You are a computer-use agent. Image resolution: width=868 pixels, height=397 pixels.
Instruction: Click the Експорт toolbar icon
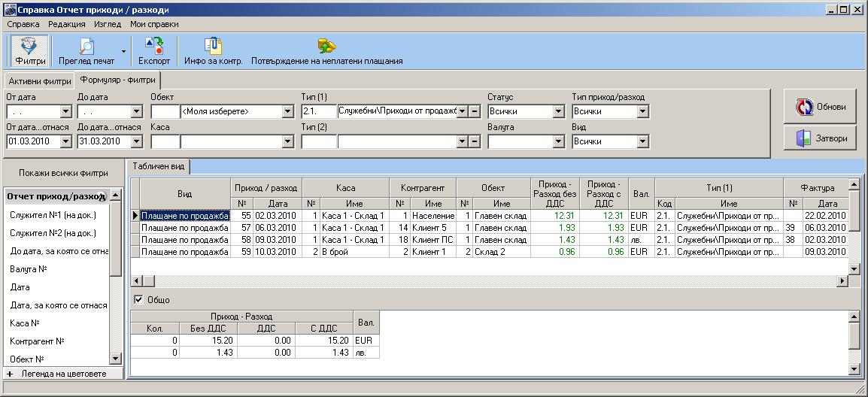coord(154,51)
